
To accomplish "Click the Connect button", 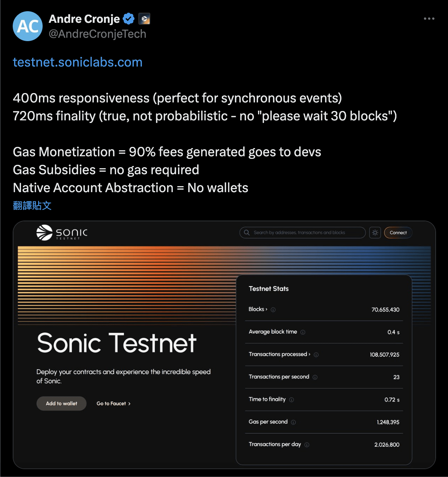I will tap(398, 233).
